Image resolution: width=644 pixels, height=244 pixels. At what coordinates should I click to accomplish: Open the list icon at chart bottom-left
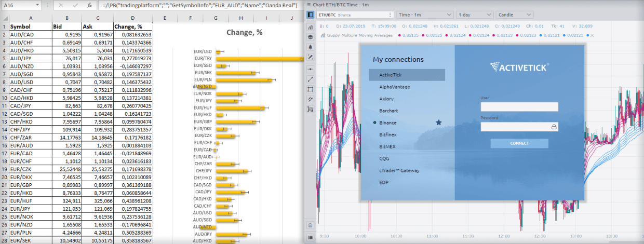pos(310,237)
